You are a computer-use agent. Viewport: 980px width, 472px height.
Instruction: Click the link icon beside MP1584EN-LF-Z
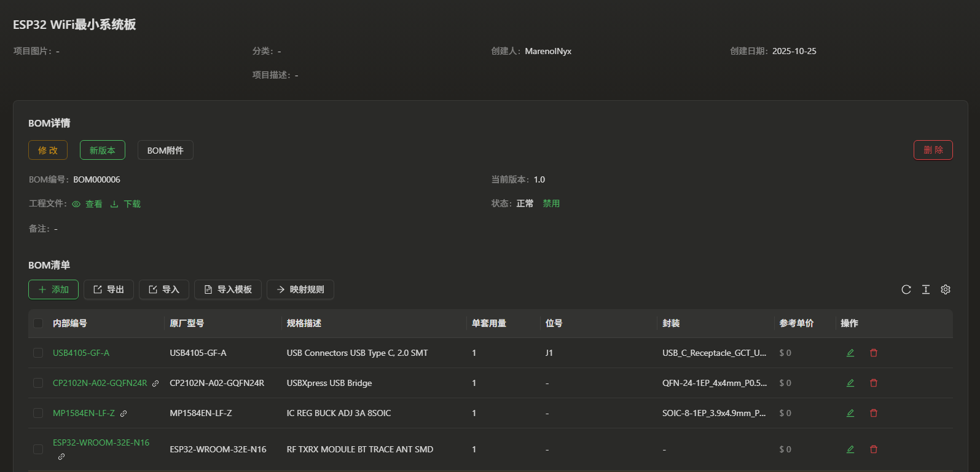(x=123, y=414)
